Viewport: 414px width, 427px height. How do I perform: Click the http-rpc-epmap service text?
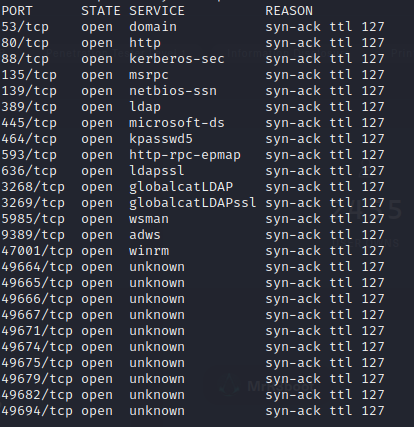tap(185, 155)
